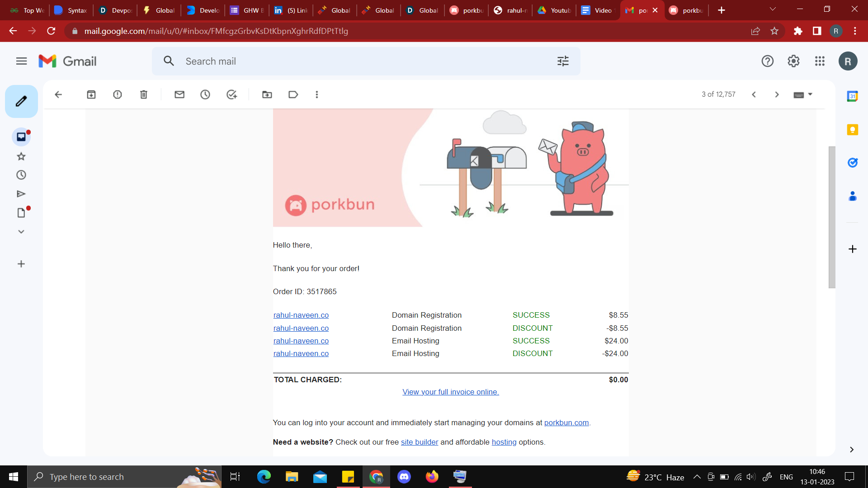The width and height of the screenshot is (868, 488).
Task: Toggle the main menu hamburger icon
Action: pos(21,61)
